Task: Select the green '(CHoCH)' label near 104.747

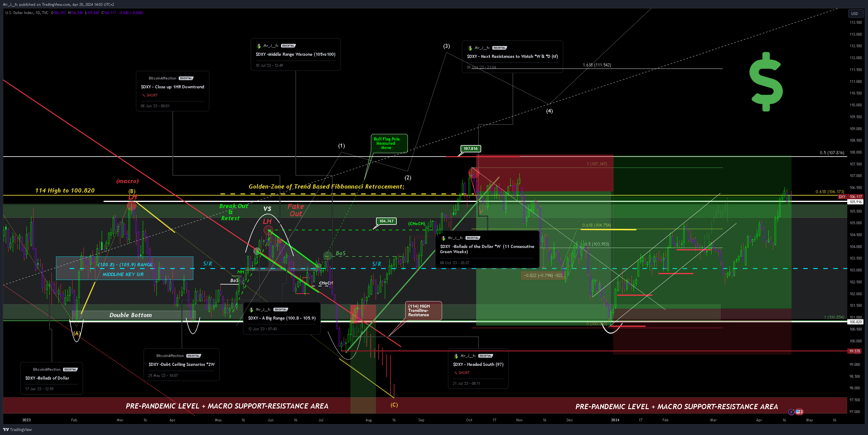Action: tap(416, 224)
